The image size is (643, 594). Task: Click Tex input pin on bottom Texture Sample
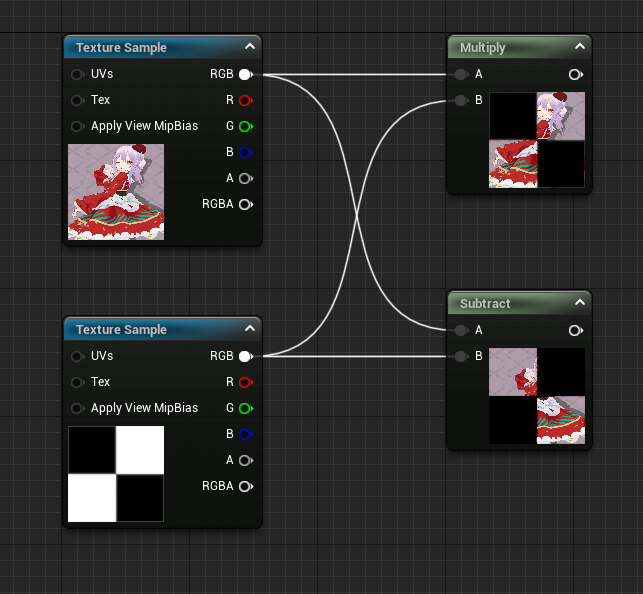[77, 382]
